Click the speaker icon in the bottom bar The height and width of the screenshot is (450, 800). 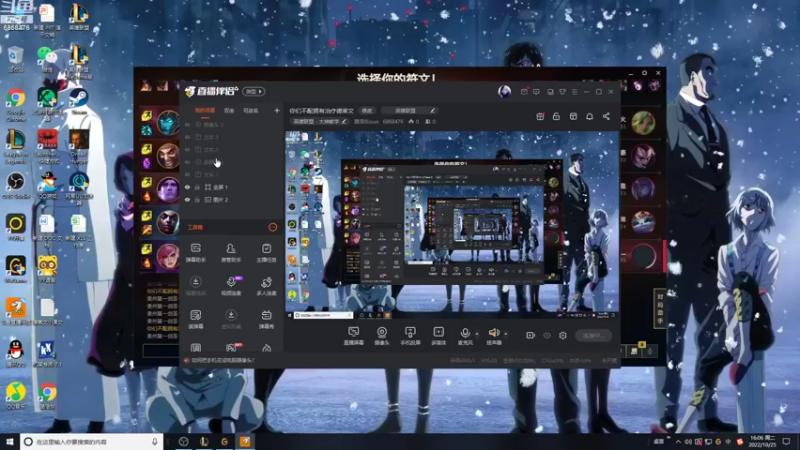point(493,333)
